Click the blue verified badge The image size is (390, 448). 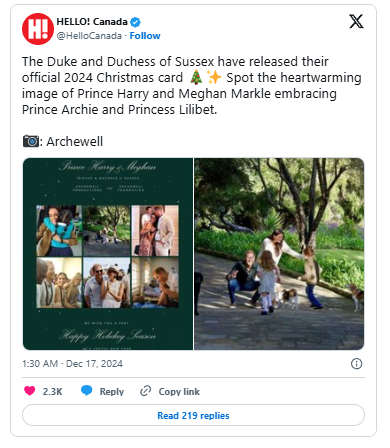[x=135, y=22]
